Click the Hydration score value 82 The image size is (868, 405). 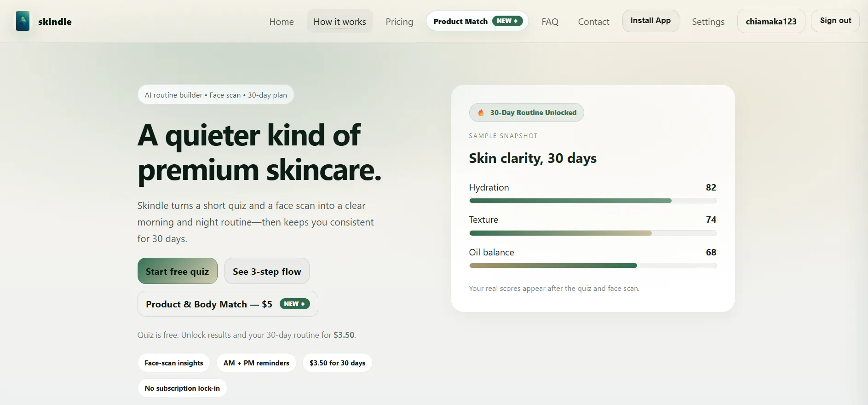(711, 187)
